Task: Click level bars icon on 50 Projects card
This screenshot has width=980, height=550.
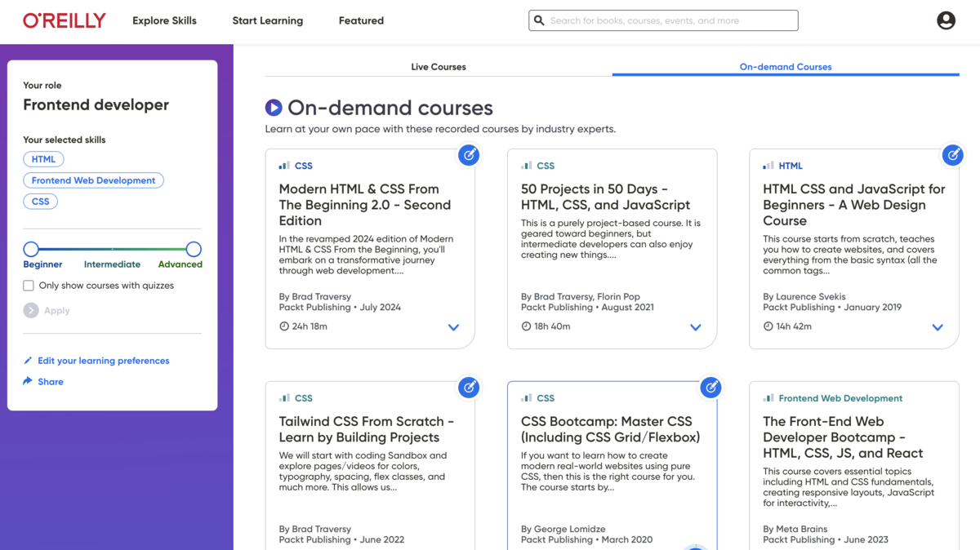Action: tap(526, 166)
